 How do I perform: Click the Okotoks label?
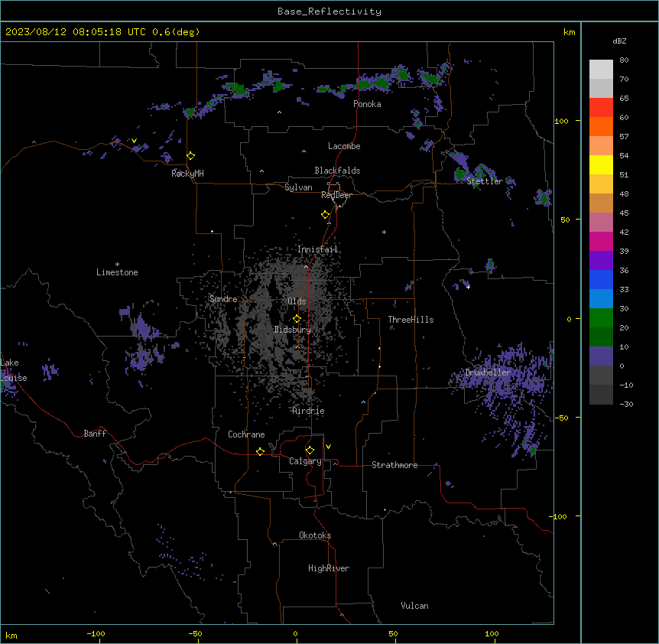click(315, 535)
